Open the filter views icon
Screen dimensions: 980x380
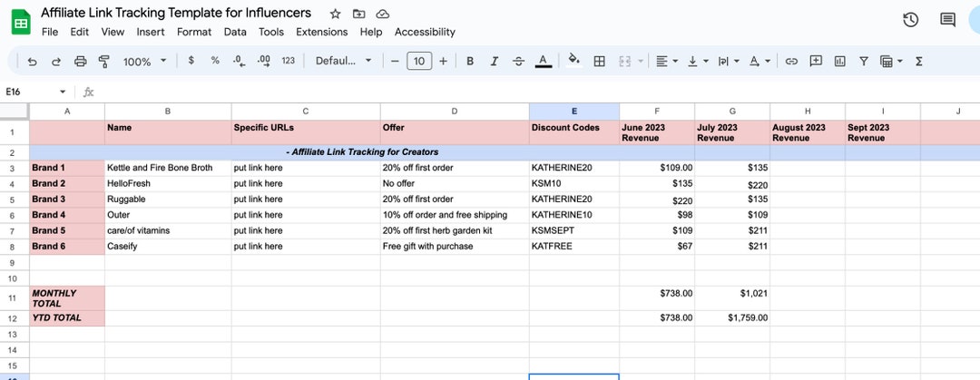pos(887,61)
